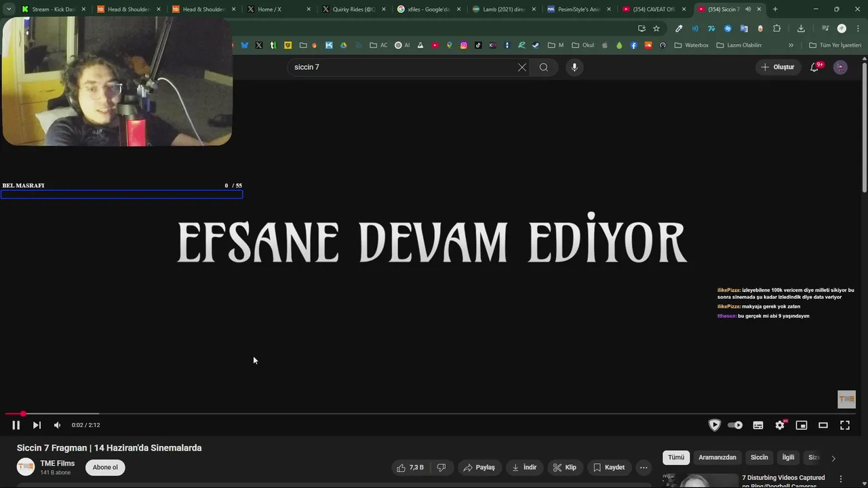868x488 pixels.
Task: Select the Siccin filter chip
Action: pos(759,457)
